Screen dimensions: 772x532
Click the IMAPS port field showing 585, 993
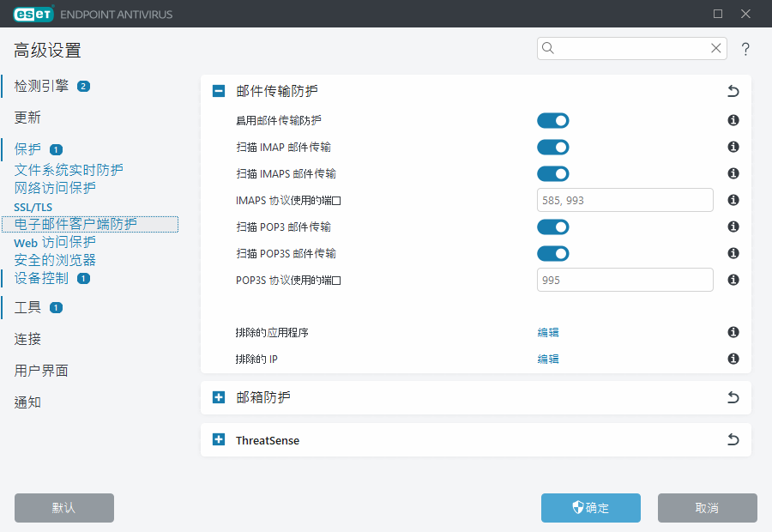(624, 200)
